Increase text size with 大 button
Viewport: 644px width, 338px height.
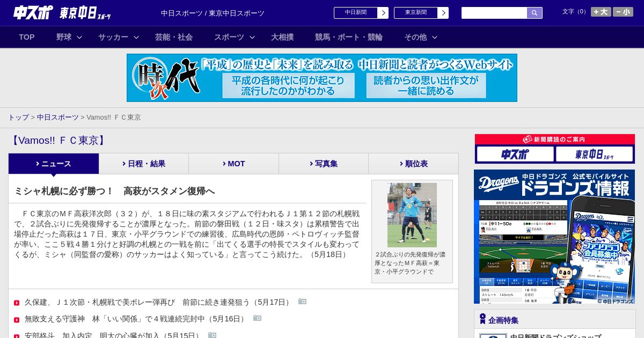(601, 12)
